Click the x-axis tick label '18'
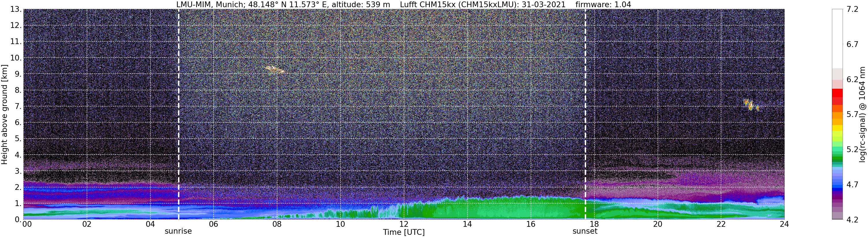The width and height of the screenshot is (868, 238). point(594,224)
